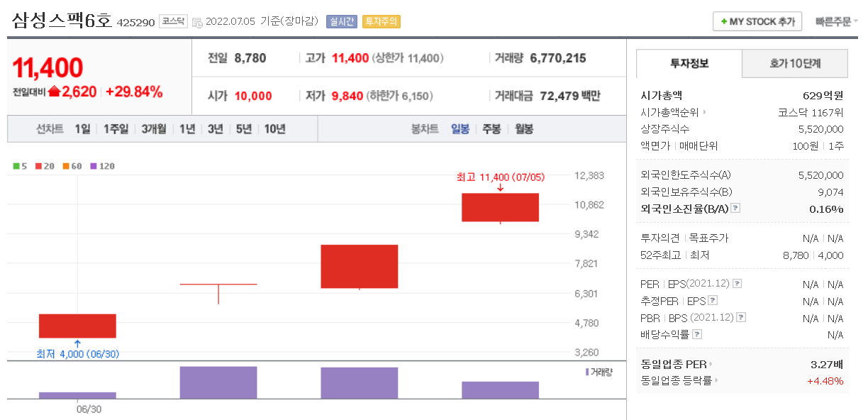Select the 3년 line chart period
Image resolution: width=868 pixels, height=420 pixels.
click(x=216, y=128)
